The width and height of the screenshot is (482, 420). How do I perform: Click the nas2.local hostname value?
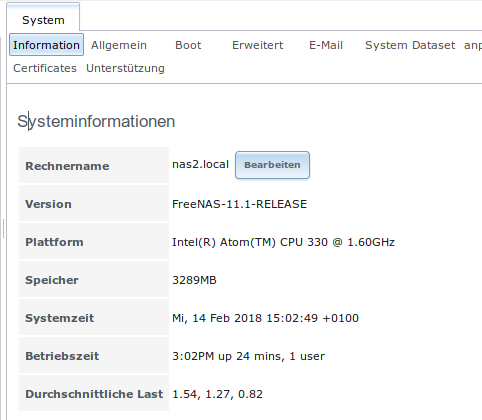tap(200, 164)
